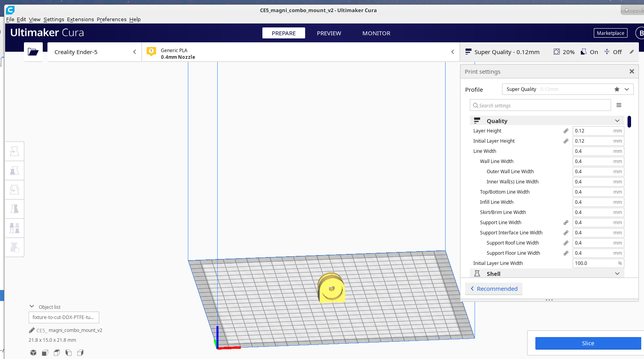The height and width of the screenshot is (359, 644).
Task: Open the Help menu
Action: pyautogui.click(x=135, y=19)
